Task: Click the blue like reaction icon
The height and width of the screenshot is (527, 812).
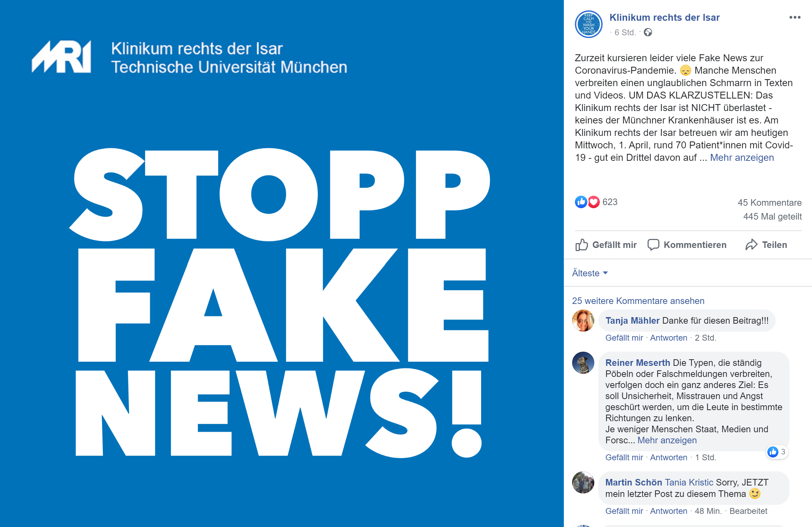Action: coord(581,202)
